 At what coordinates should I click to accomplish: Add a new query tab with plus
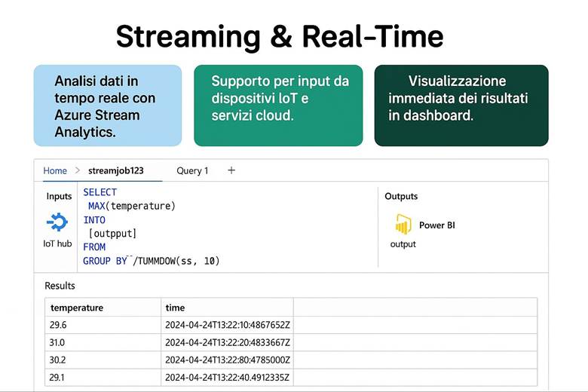click(231, 170)
